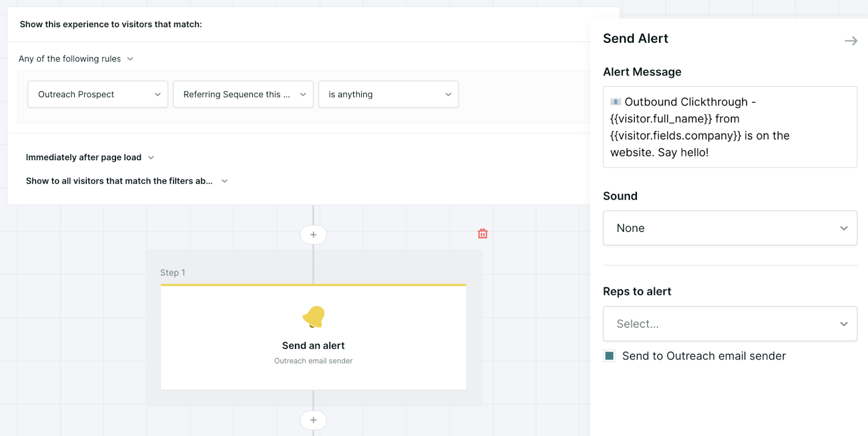Open the Outreach Prospect dropdown
Image resolution: width=868 pixels, height=436 pixels.
(98, 94)
